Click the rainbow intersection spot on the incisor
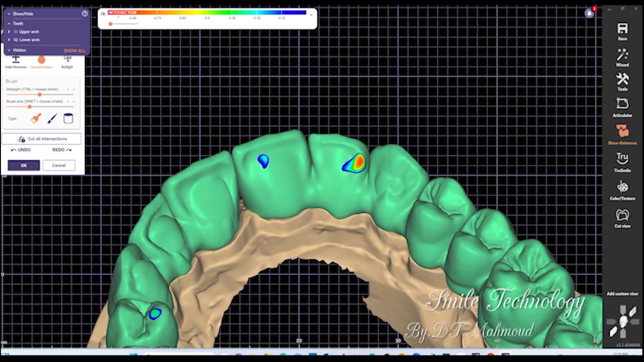The width and height of the screenshot is (644, 362). pyautogui.click(x=355, y=163)
